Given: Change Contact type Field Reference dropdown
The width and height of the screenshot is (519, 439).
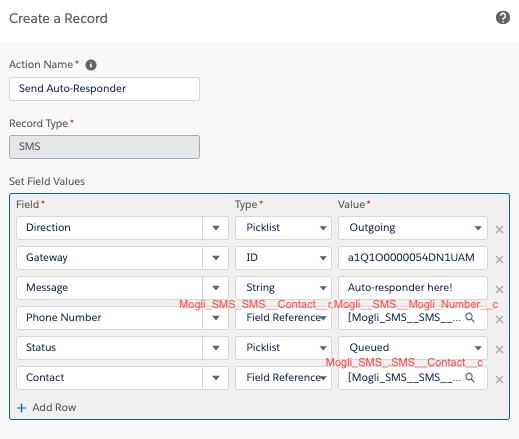Looking at the screenshot, I should tap(283, 378).
